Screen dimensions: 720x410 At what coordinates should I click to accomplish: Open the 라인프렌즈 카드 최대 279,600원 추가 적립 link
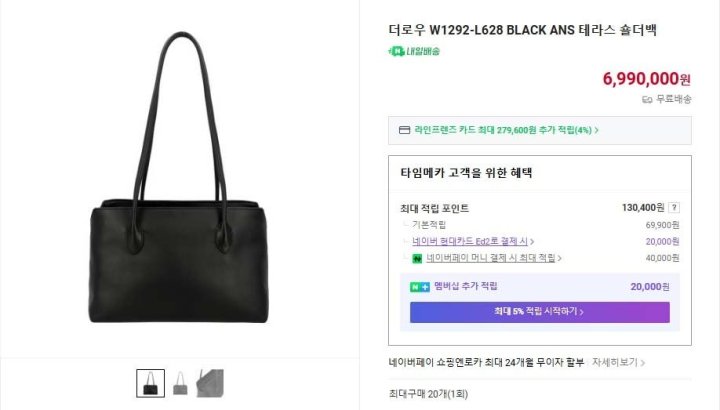(x=503, y=130)
